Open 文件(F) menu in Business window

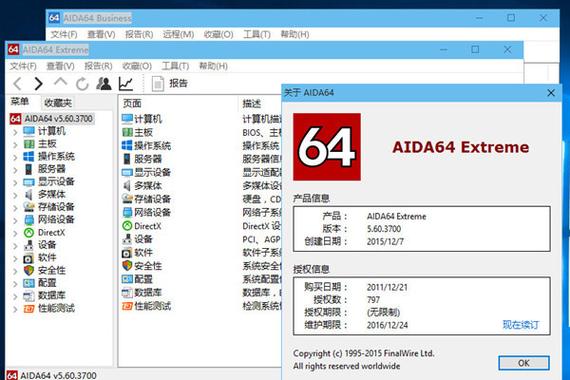click(64, 35)
